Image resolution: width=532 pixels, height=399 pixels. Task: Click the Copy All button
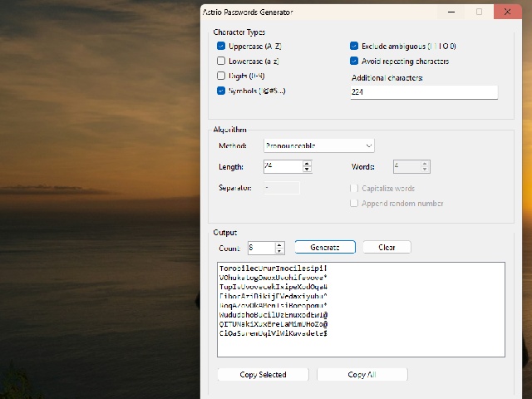click(x=362, y=375)
